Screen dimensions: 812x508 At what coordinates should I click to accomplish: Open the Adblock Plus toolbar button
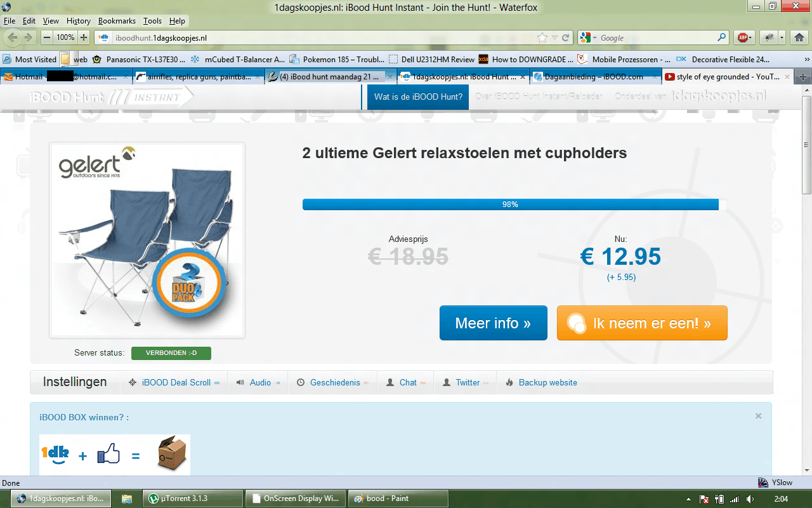[x=744, y=37]
